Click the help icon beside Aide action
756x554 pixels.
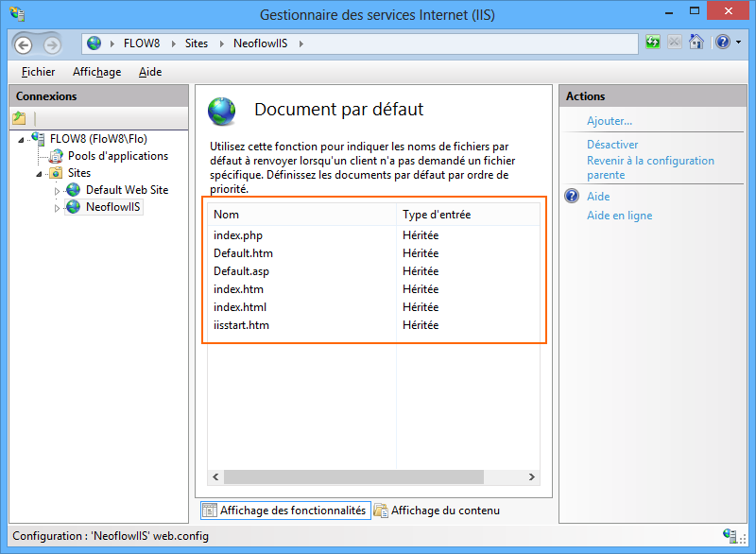572,197
